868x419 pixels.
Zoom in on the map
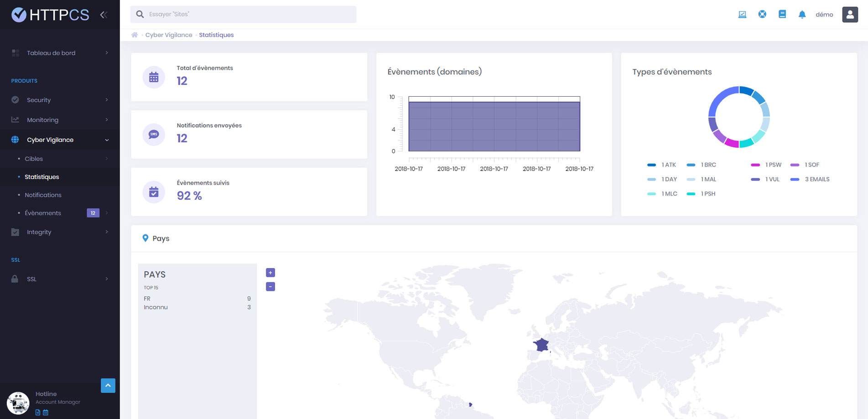point(270,273)
